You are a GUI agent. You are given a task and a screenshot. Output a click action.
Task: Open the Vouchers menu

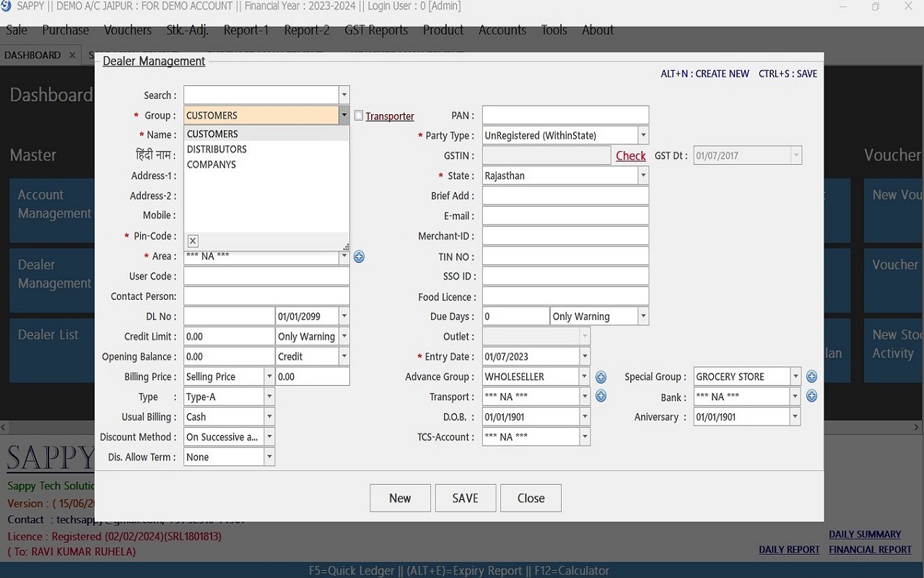click(x=128, y=30)
